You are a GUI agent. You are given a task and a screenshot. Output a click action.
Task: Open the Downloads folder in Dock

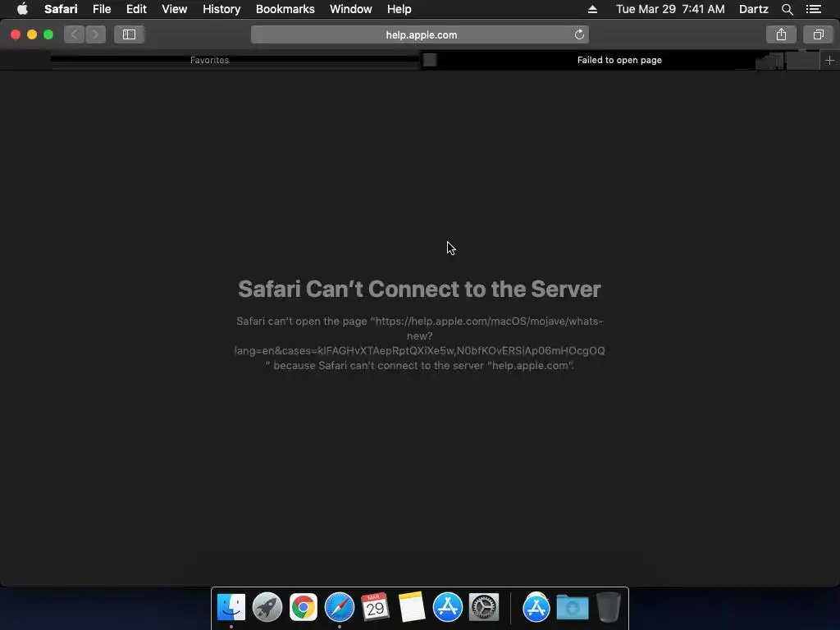(572, 607)
